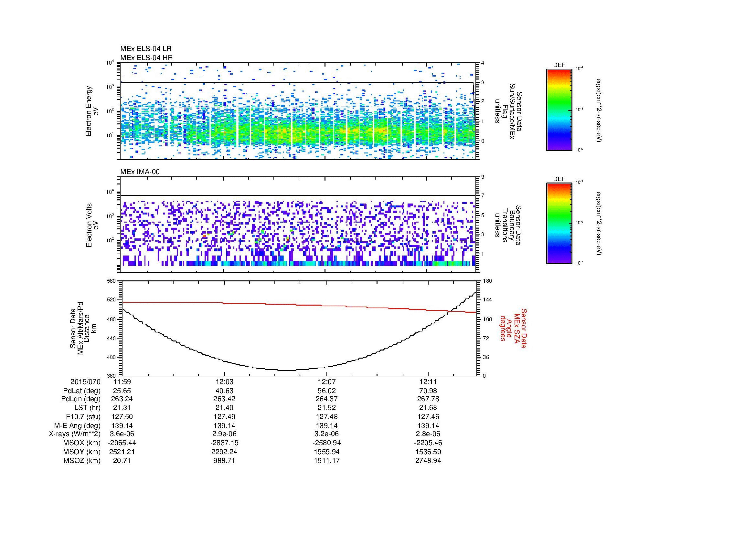The image size is (756, 534).
Task: Click F10.7 value 127.50
Action: click(122, 416)
